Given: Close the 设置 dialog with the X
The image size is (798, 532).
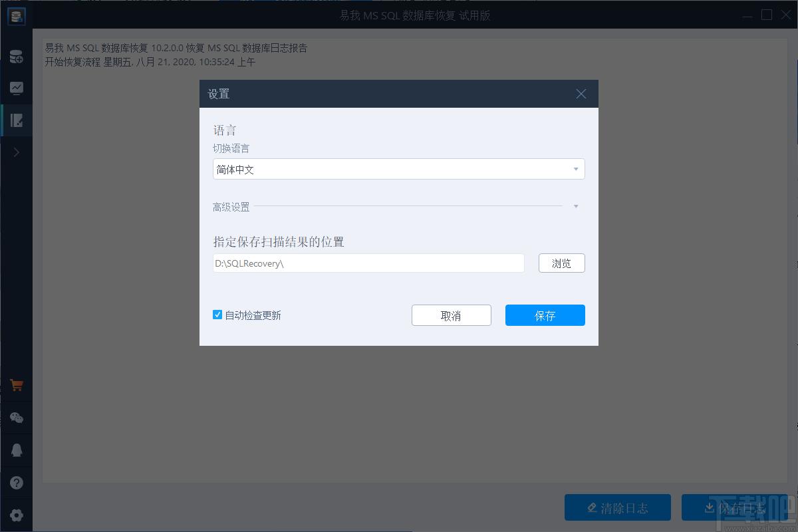Looking at the screenshot, I should coord(581,94).
